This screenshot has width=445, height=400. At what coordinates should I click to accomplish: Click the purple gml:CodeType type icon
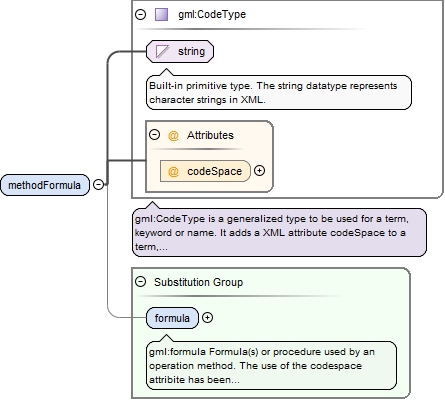[162, 15]
